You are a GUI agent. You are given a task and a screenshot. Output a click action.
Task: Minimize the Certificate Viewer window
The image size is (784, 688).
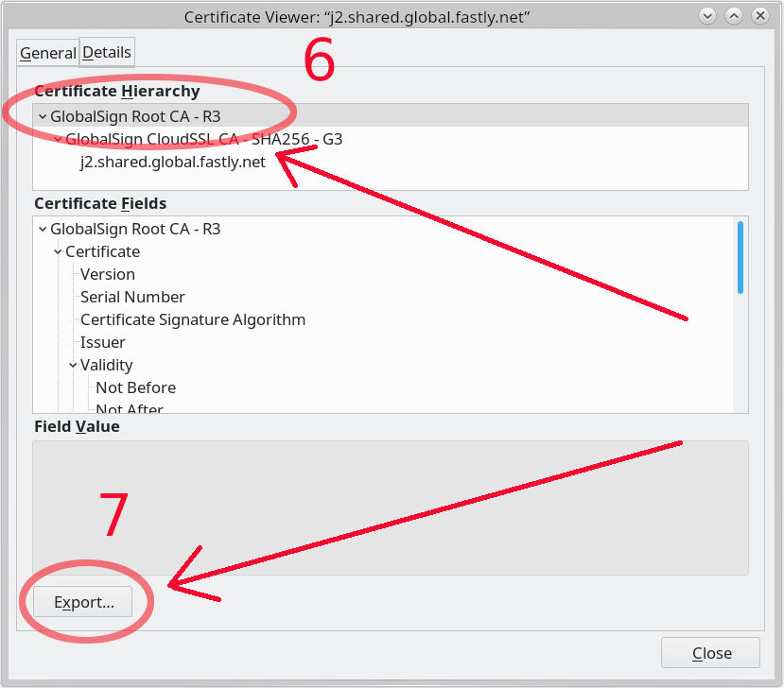coord(707,16)
